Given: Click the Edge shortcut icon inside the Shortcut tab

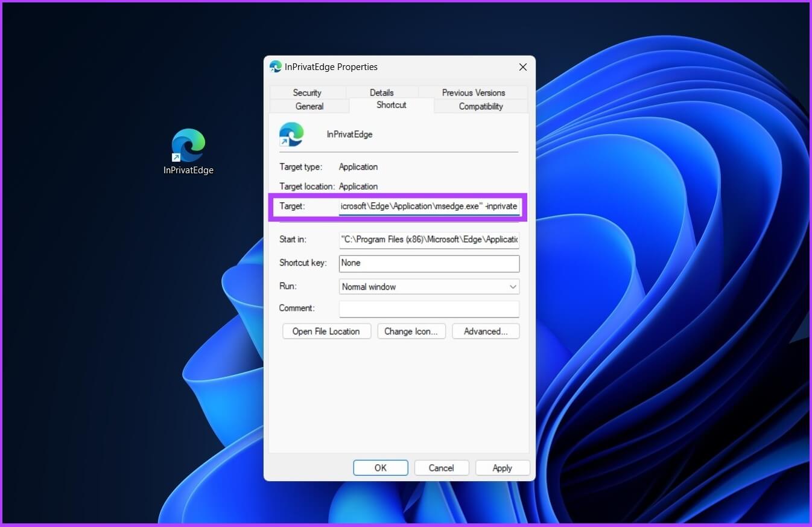Looking at the screenshot, I should (x=291, y=134).
